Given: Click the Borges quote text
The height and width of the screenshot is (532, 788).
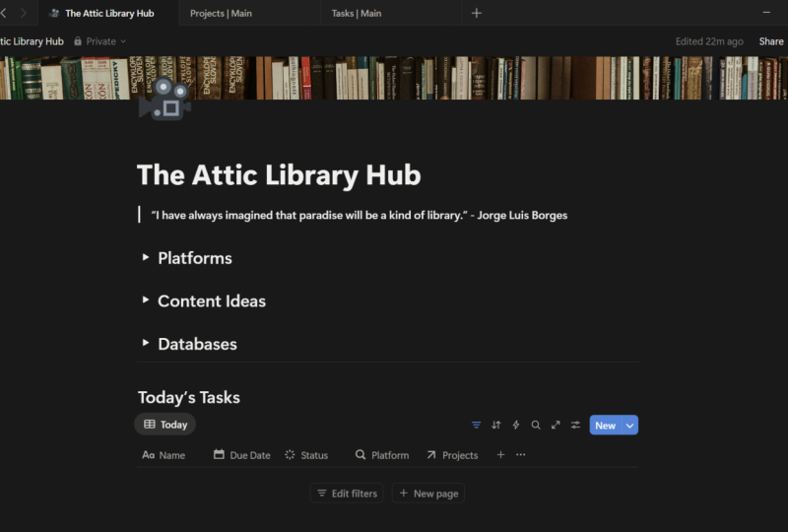Looking at the screenshot, I should click(x=359, y=215).
